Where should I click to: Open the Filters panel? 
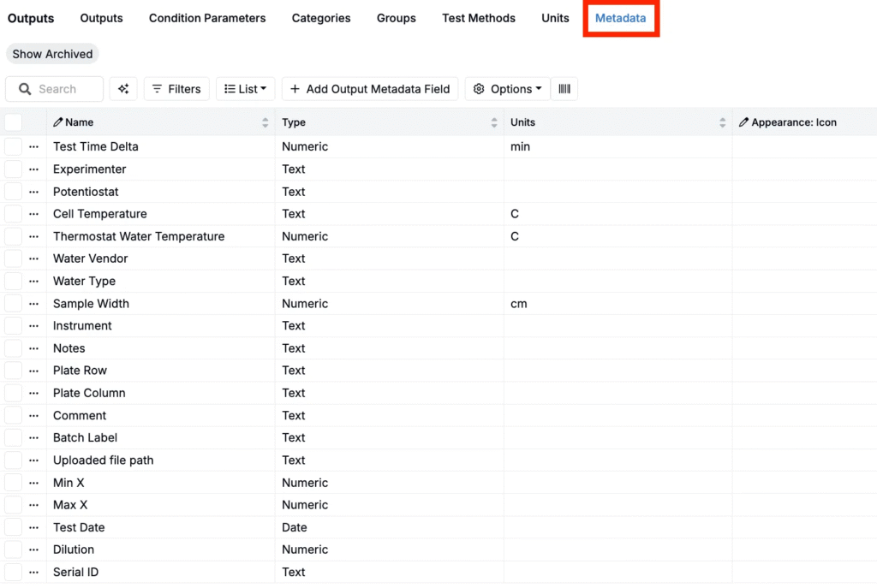click(176, 89)
